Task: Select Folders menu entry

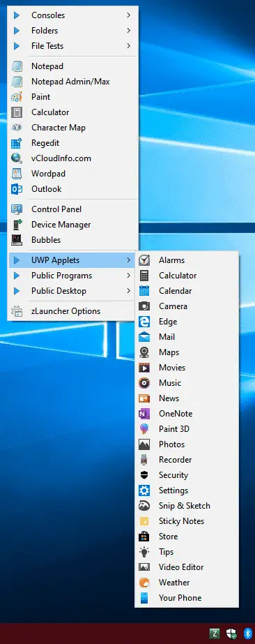Action: coord(72,31)
